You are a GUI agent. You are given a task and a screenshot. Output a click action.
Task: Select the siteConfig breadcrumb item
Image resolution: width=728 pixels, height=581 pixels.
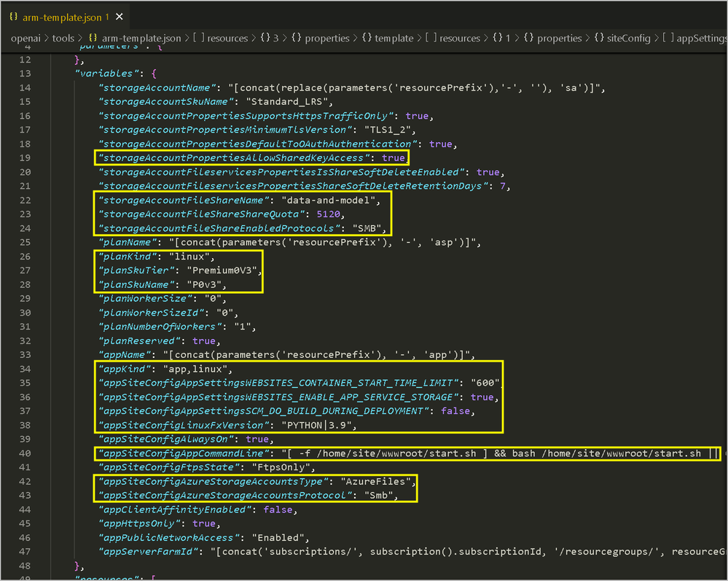[629, 38]
